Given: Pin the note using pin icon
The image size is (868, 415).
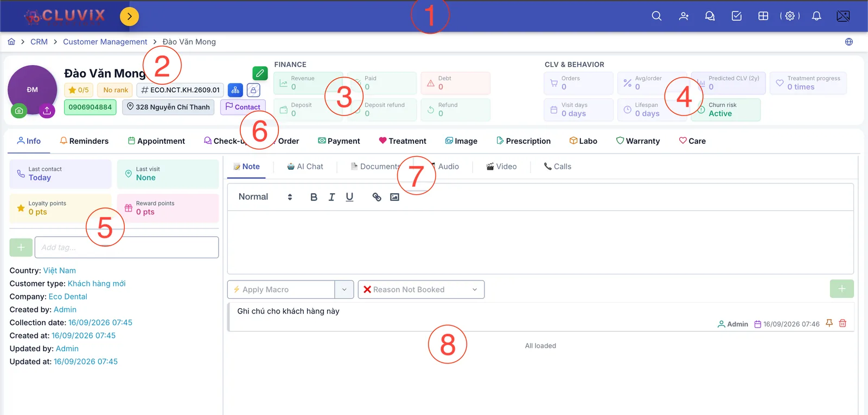Looking at the screenshot, I should click(829, 323).
